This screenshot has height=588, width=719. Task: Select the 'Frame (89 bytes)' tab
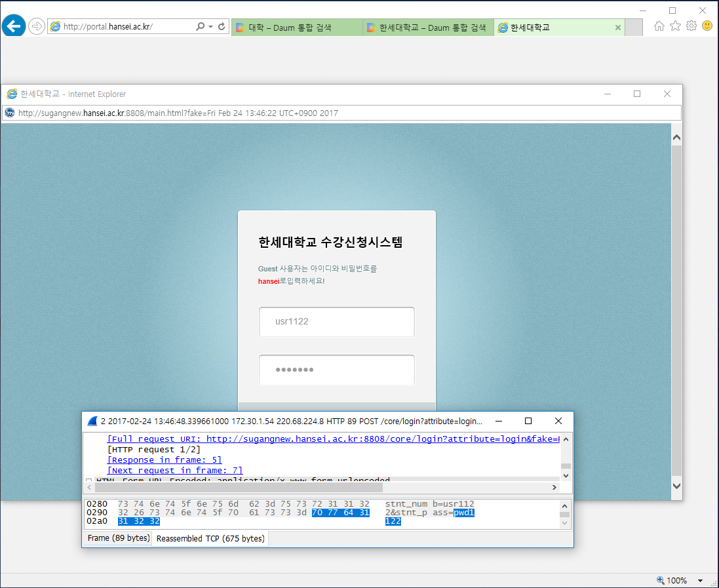pos(119,538)
